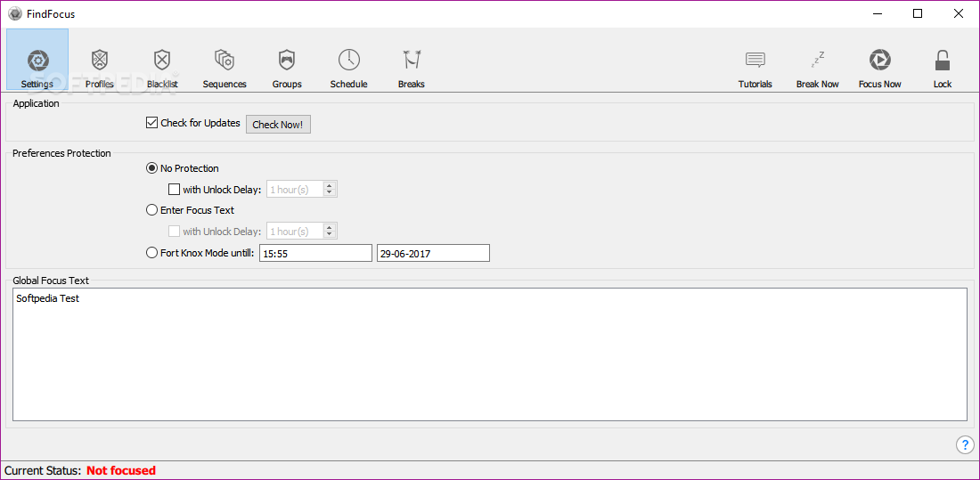Image resolution: width=980 pixels, height=480 pixels.
Task: Click the Not focused status text
Action: click(120, 470)
